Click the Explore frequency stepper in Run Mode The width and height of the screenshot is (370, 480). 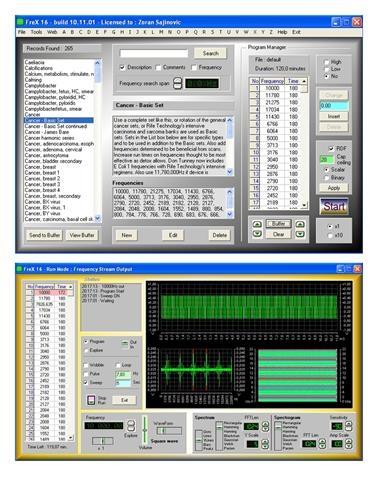pyautogui.click(x=131, y=426)
